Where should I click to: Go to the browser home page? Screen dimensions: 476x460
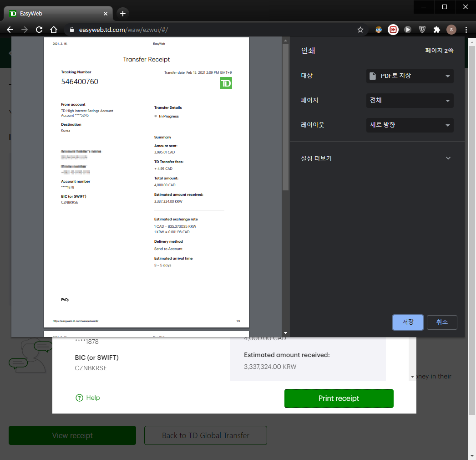[54, 30]
